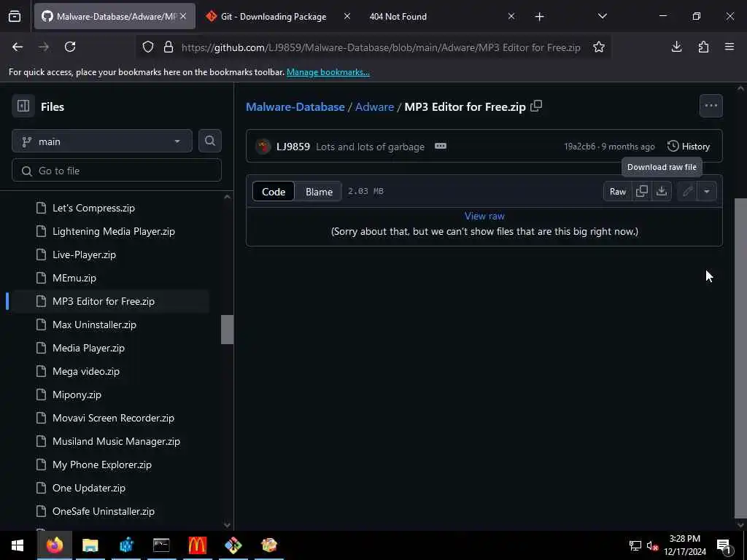Open Manage bookmarks link

328,72
